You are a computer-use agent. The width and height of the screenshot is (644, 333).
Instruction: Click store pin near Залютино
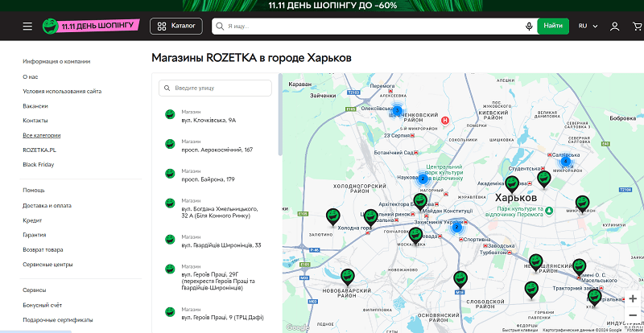(333, 217)
